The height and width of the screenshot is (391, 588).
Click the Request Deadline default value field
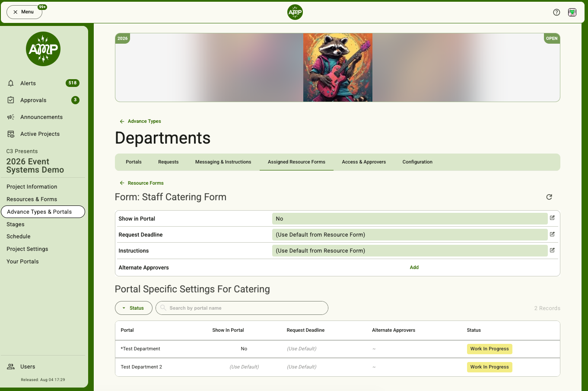[x=410, y=235]
